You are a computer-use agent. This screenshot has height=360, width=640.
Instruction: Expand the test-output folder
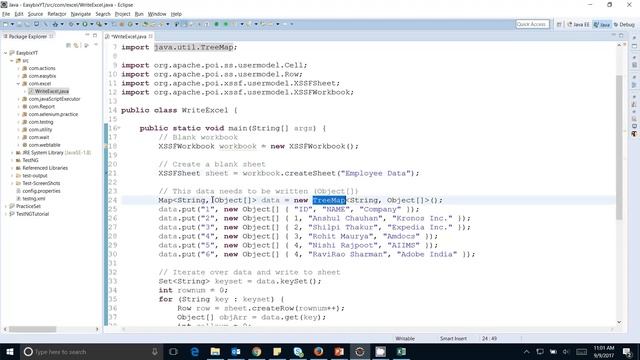(x=12, y=176)
